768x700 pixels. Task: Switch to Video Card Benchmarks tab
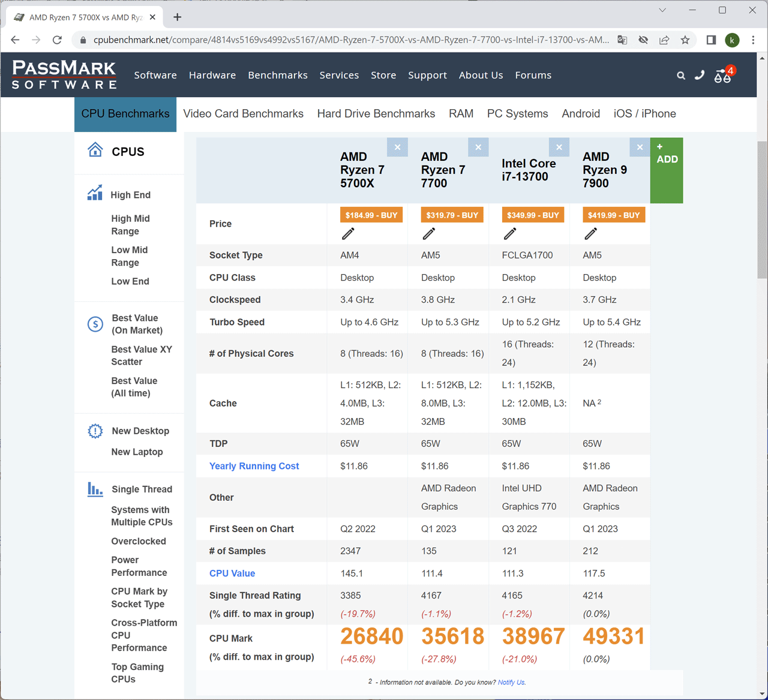pos(243,113)
